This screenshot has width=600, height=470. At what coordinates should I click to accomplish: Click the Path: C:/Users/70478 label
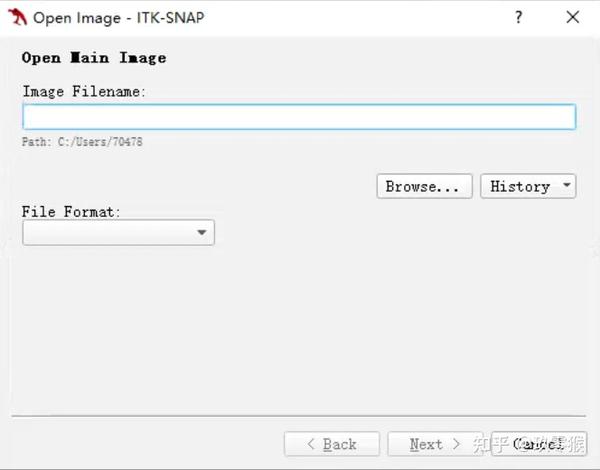[x=82, y=142]
